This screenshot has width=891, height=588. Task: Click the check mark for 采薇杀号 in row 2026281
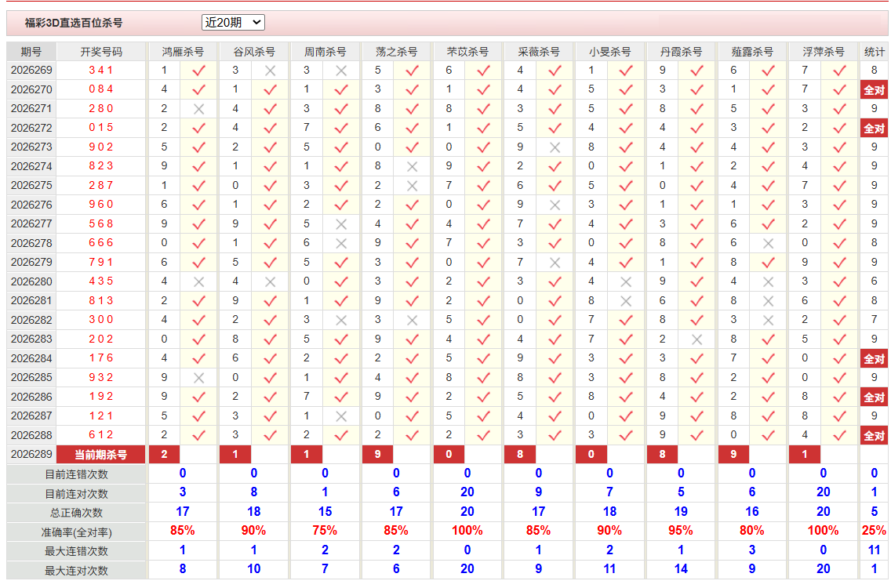(555, 301)
